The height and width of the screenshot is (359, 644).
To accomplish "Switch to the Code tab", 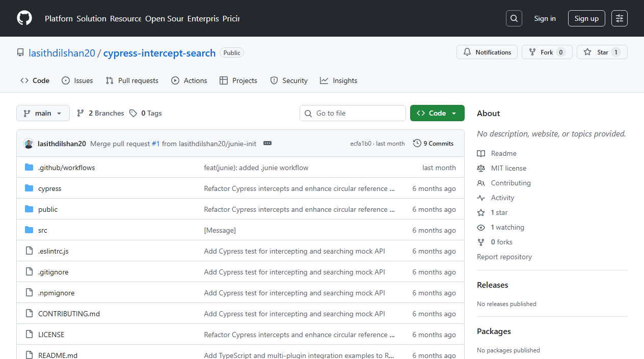I will point(35,80).
